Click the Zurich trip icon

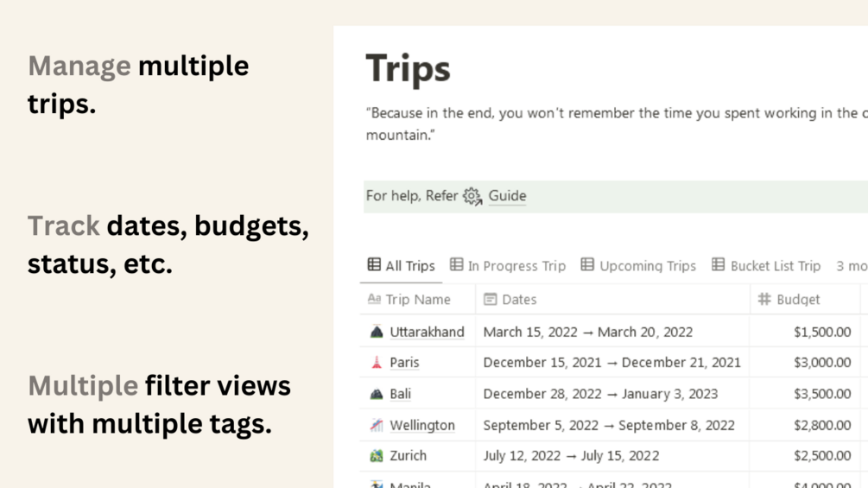coord(377,455)
